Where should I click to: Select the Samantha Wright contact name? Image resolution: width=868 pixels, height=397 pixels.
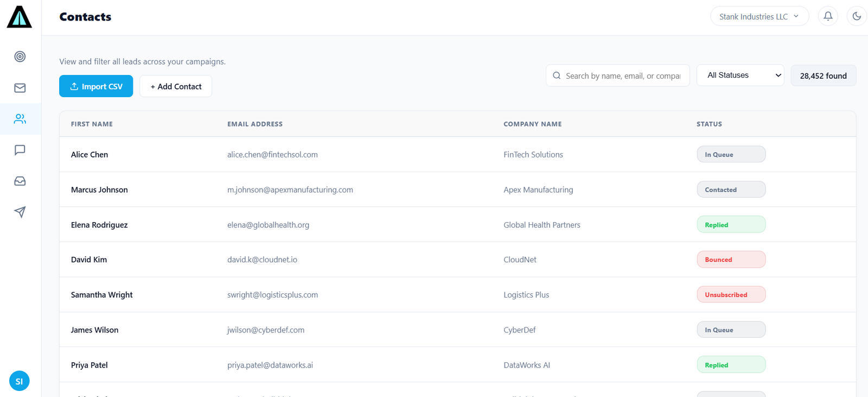tap(102, 295)
